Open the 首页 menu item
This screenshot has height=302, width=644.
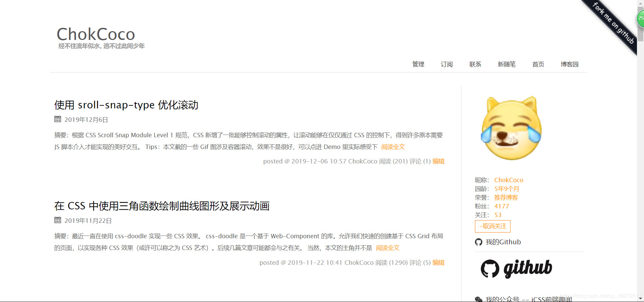538,64
